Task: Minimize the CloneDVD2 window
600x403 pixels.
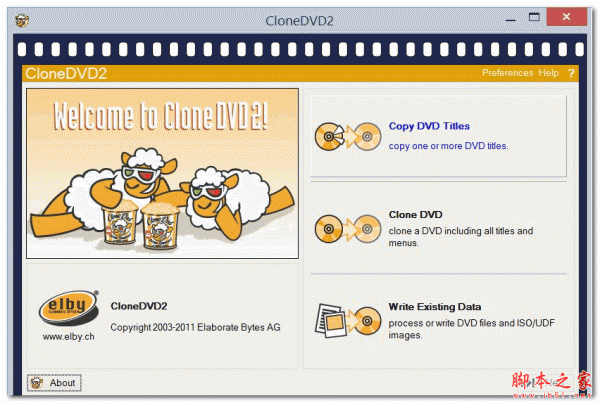Action: [x=510, y=18]
